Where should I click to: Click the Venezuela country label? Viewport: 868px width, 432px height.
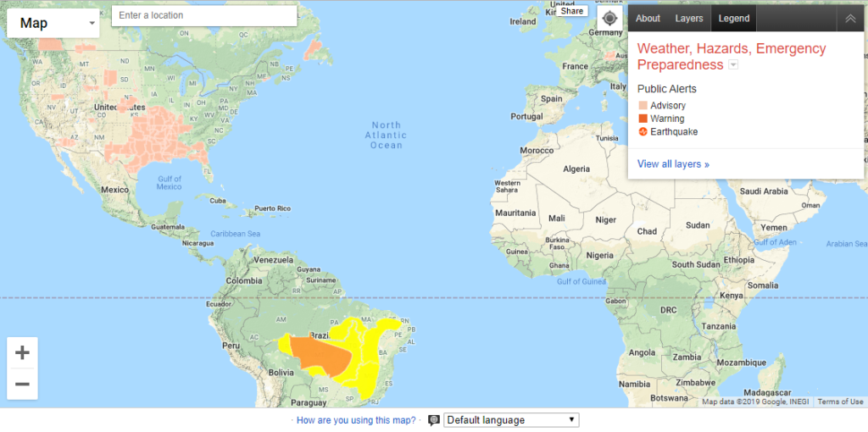click(274, 259)
